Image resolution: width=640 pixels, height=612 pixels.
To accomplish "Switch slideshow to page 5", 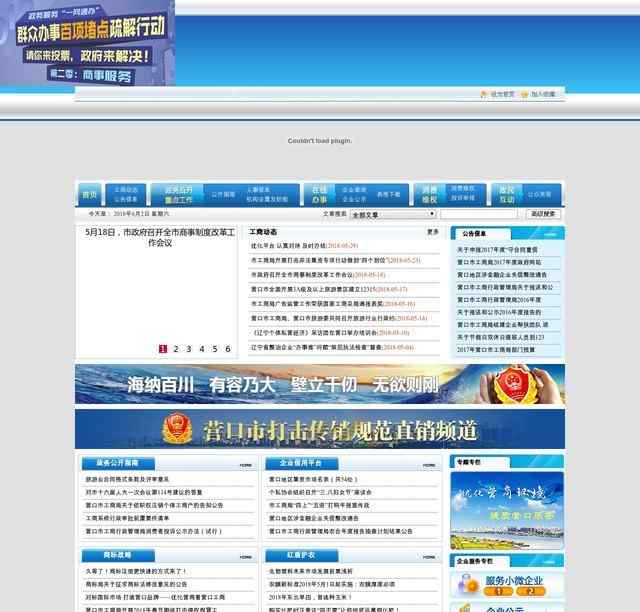I will pyautogui.click(x=215, y=349).
